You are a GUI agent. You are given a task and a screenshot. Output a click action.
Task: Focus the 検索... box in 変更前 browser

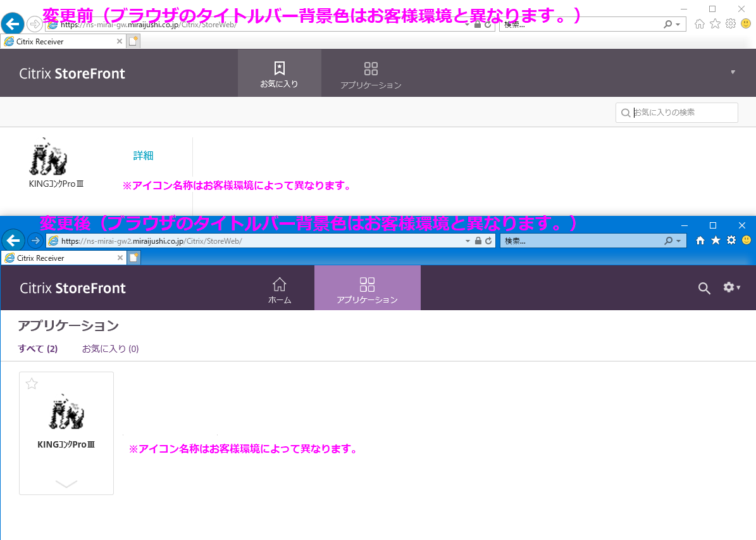(592, 24)
